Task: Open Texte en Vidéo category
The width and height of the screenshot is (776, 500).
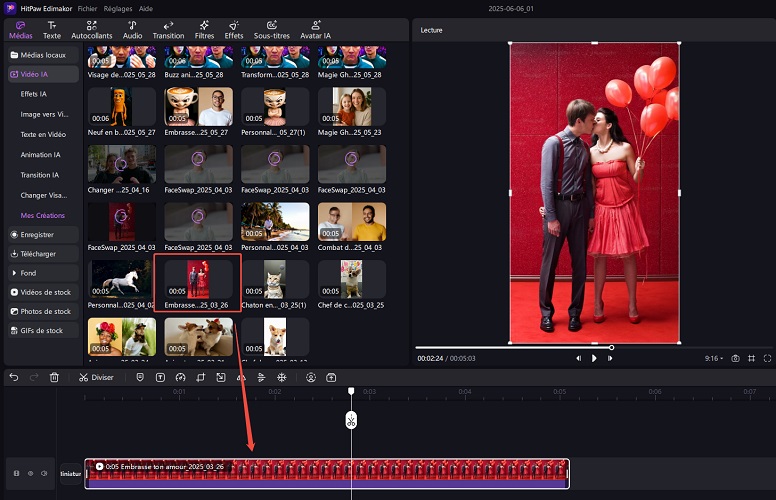Action: point(43,134)
